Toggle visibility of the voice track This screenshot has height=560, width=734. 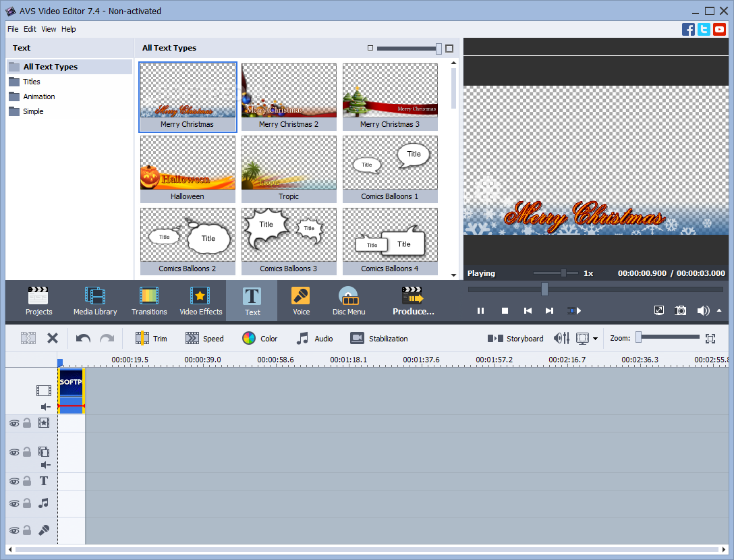coord(14,530)
